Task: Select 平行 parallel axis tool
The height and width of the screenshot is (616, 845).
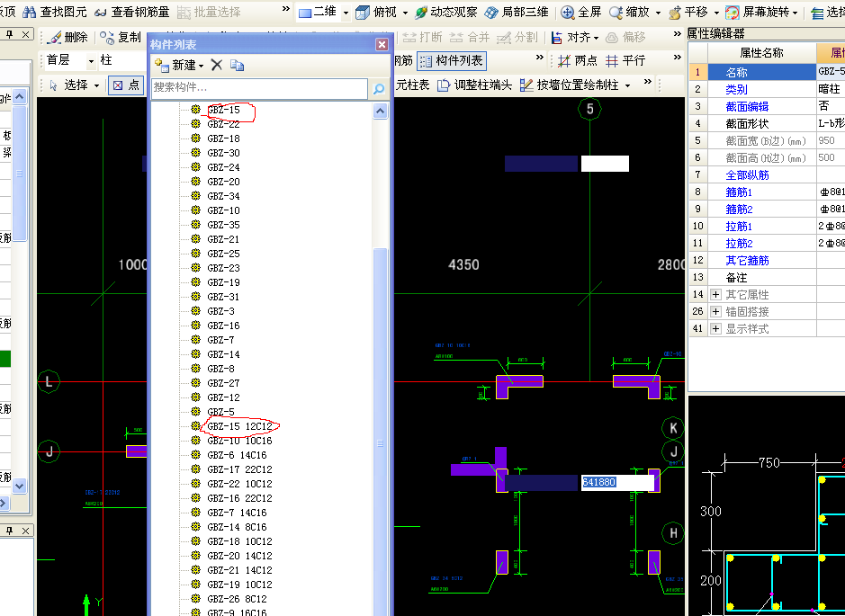Action: [x=625, y=61]
